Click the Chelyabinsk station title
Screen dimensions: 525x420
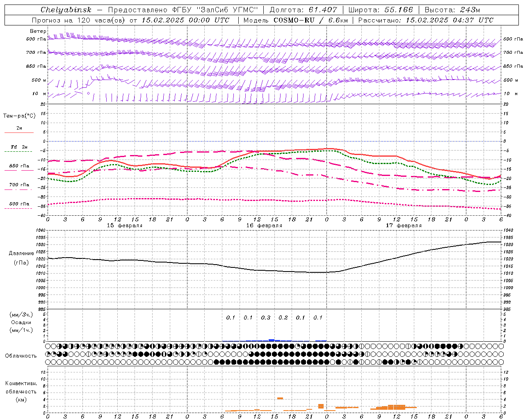tap(66, 10)
